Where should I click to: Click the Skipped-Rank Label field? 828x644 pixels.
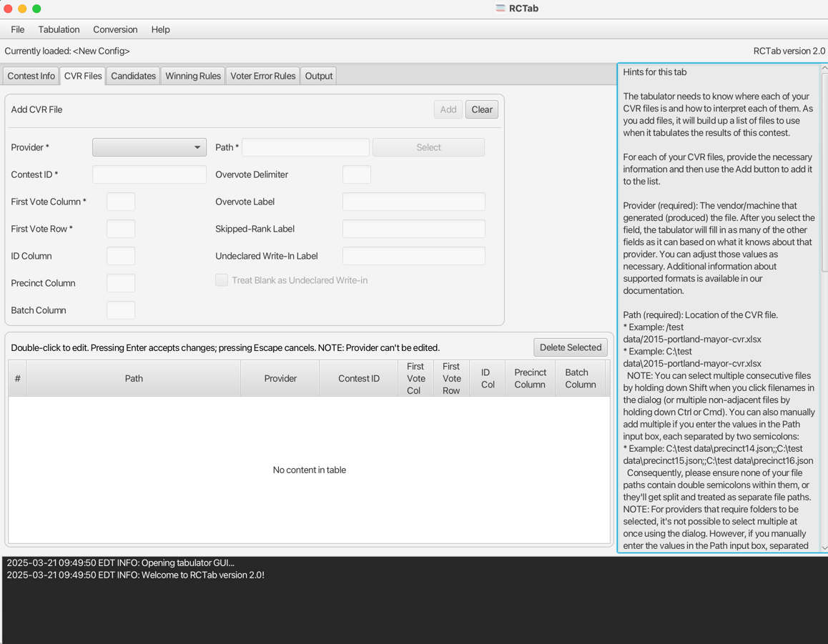point(414,229)
